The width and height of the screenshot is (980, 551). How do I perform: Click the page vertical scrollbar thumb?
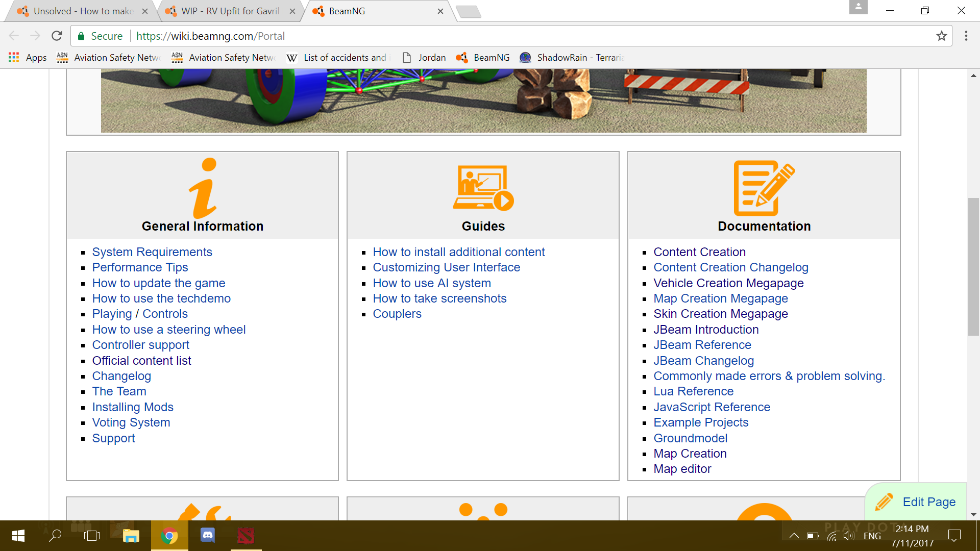(973, 266)
